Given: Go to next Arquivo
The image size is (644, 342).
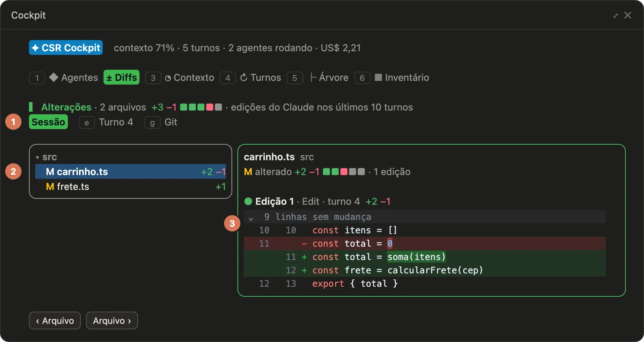Looking at the screenshot, I should 112,320.
